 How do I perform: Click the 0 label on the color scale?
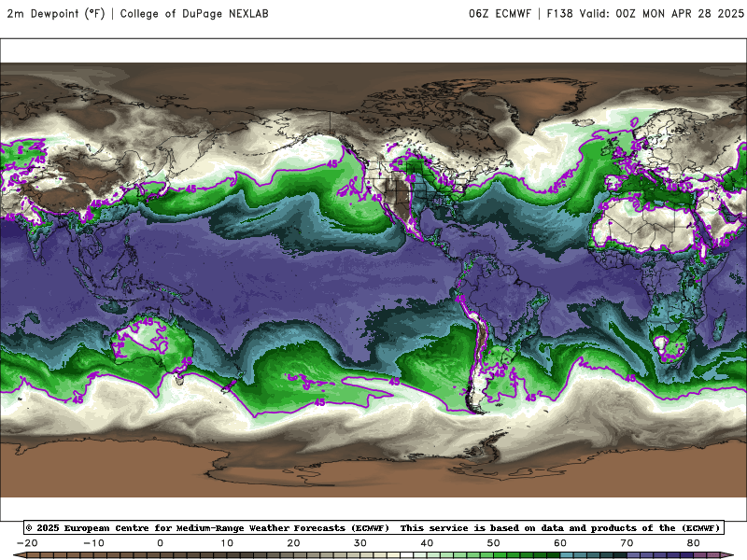[160, 543]
